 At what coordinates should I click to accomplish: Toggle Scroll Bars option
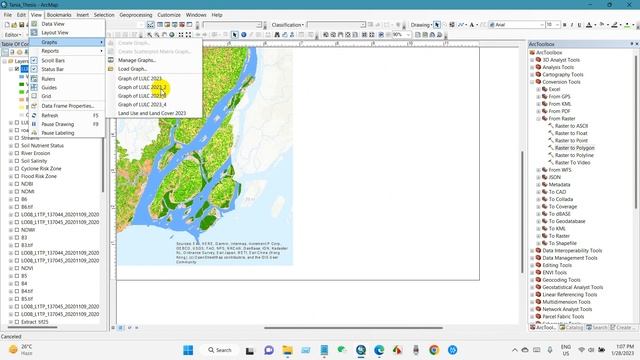click(53, 60)
